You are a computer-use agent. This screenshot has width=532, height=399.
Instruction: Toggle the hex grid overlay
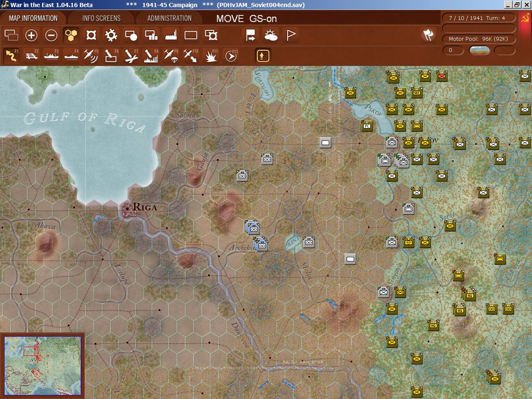click(71, 35)
